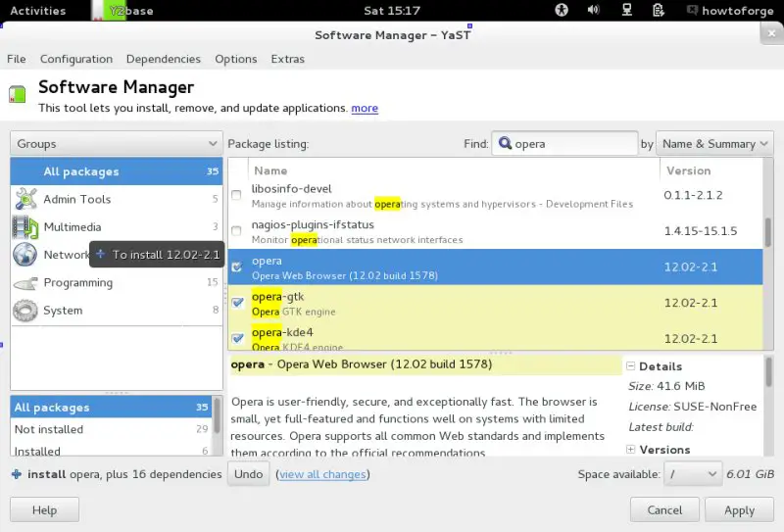Select the Multimedia group
The width and height of the screenshot is (784, 532).
click(117, 227)
